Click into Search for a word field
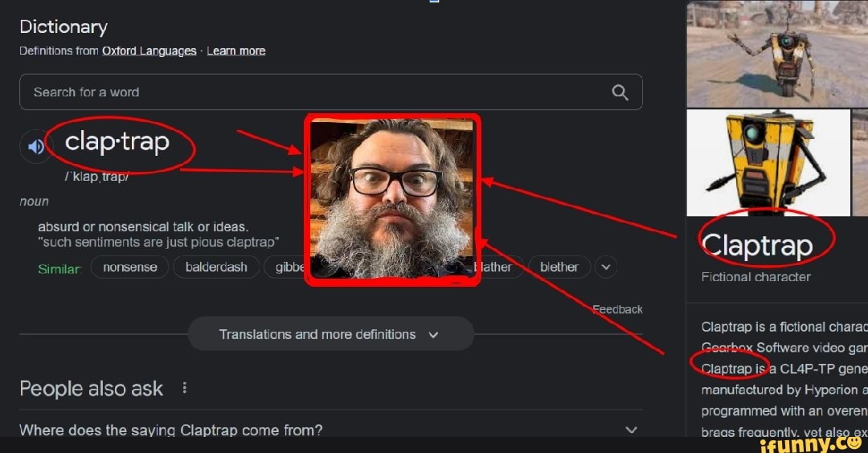This screenshot has height=453, width=868. pos(331,92)
